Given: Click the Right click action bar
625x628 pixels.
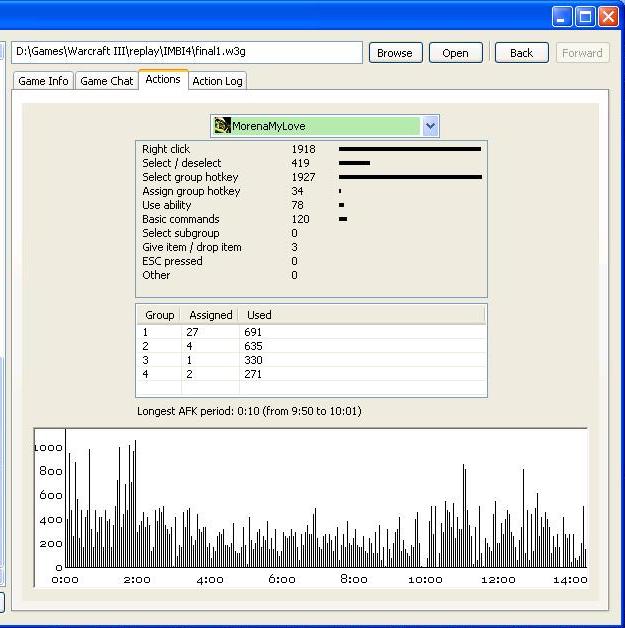Looking at the screenshot, I should [x=409, y=149].
